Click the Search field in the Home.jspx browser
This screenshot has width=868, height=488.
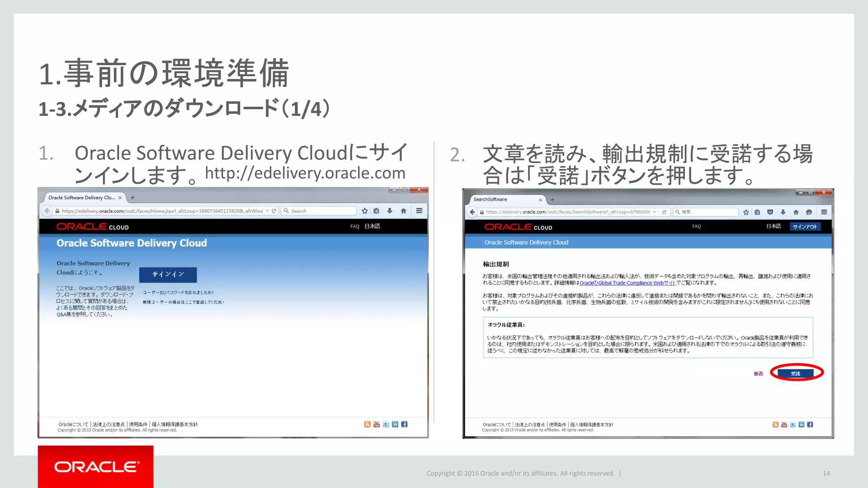pos(319,211)
